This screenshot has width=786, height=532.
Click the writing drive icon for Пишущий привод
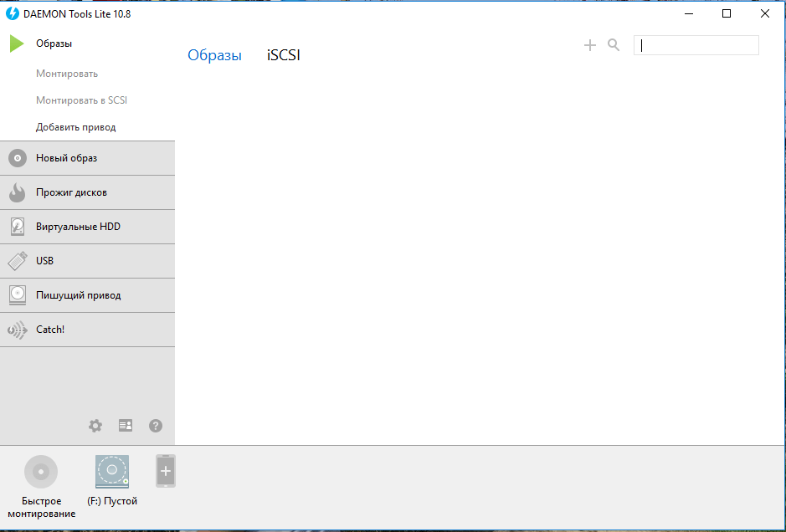click(x=18, y=295)
